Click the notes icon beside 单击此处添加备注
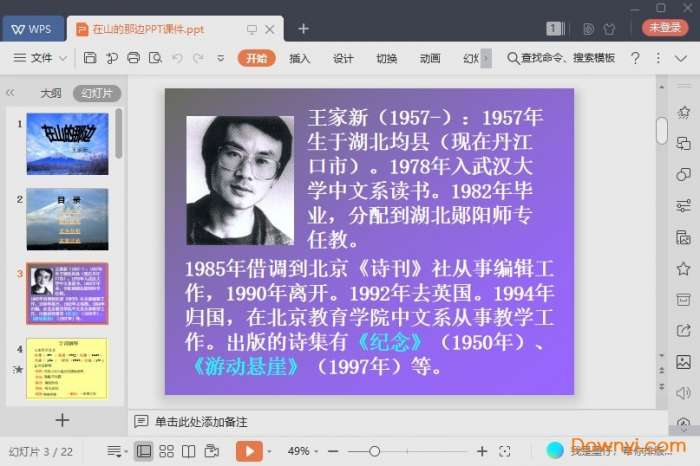 (x=141, y=421)
